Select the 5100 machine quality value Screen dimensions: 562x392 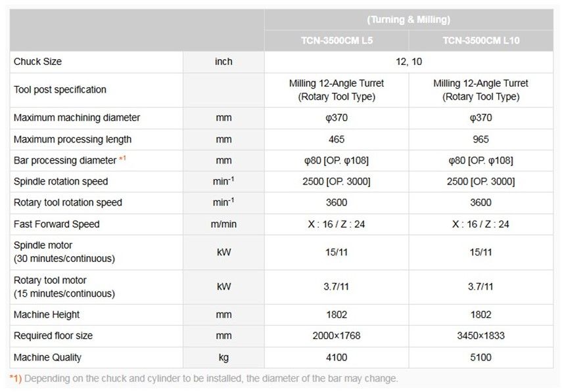pos(480,357)
